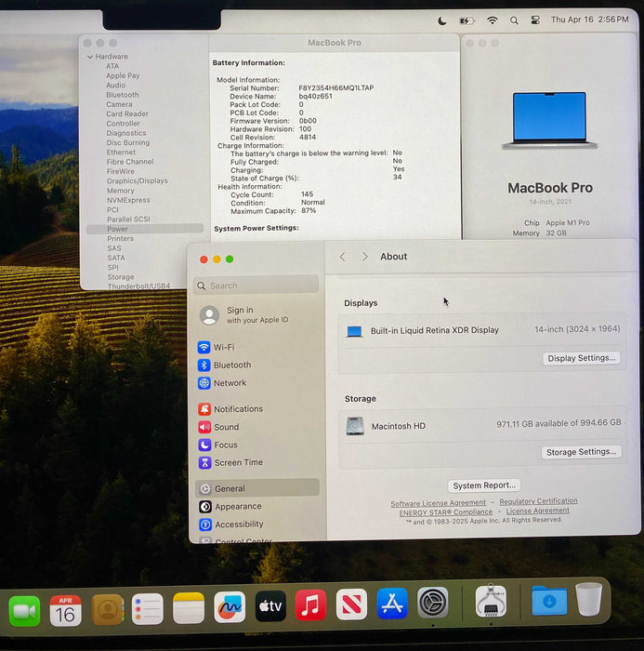Click the Apple ID avatar icon
Viewport: 644px width, 651px height.
coord(209,315)
